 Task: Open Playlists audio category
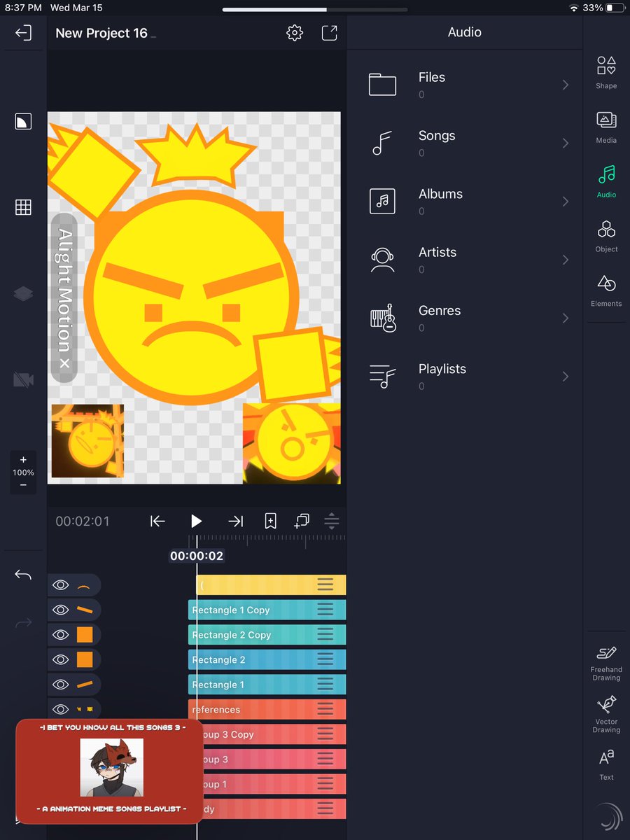tap(465, 377)
